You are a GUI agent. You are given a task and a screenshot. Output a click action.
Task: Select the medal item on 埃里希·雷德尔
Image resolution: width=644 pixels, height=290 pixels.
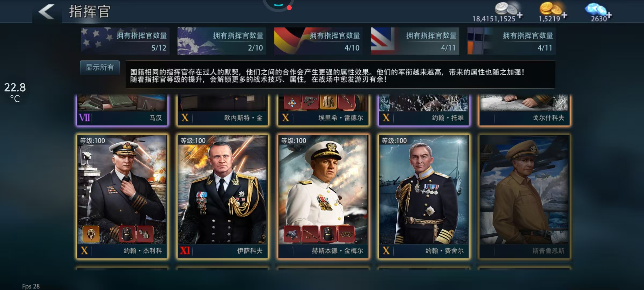point(292,102)
